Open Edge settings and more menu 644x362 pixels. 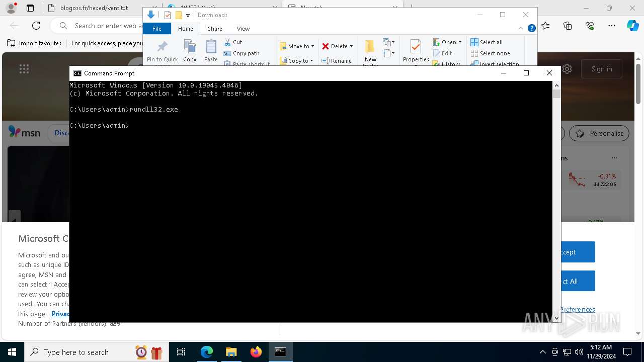click(612, 26)
